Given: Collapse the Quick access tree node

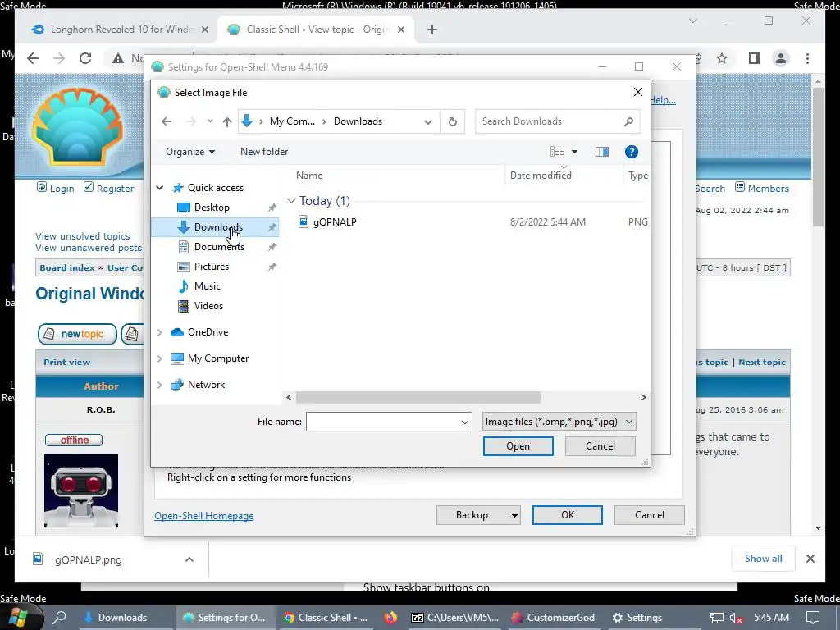Looking at the screenshot, I should pyautogui.click(x=160, y=188).
